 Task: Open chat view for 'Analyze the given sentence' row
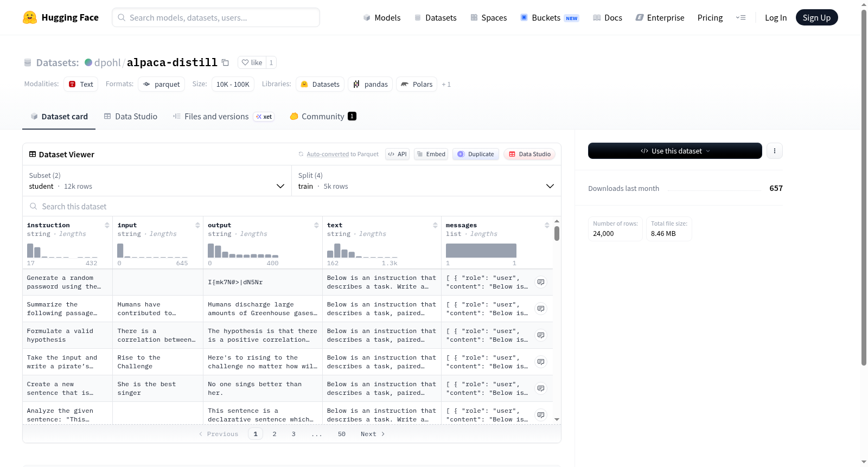[x=541, y=415]
